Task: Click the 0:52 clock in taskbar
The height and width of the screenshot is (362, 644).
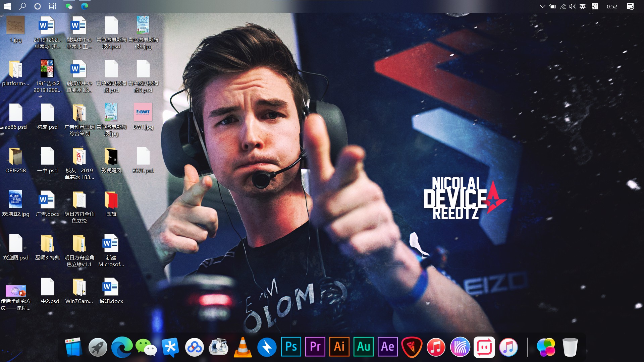Action: (x=612, y=6)
